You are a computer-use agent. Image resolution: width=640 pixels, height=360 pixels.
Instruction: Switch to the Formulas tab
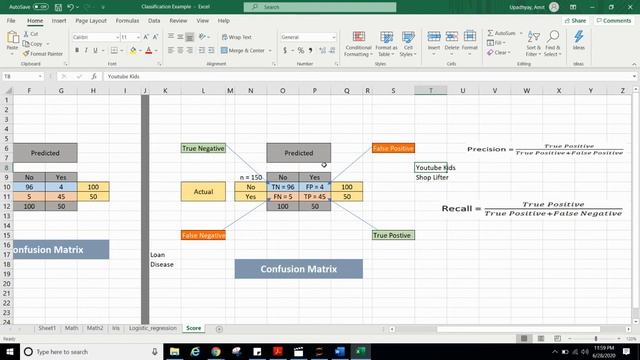point(127,20)
